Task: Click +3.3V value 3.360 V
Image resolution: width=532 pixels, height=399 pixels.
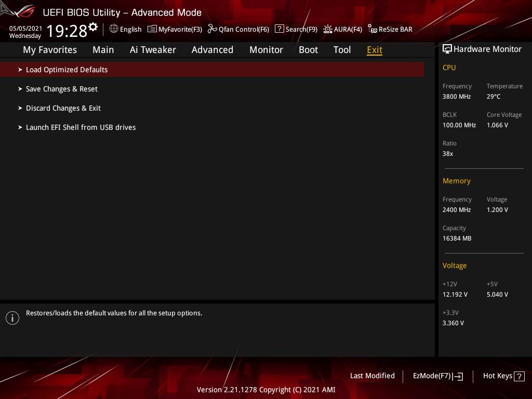Action: 453,323
